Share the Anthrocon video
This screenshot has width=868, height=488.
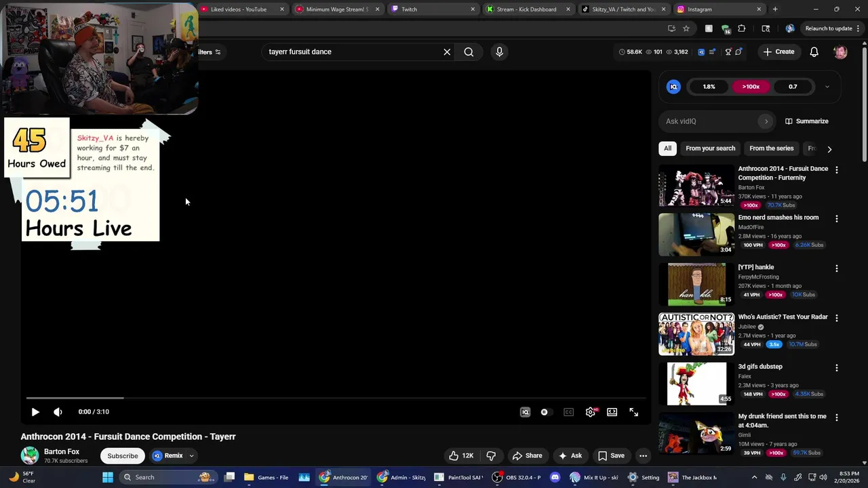[x=527, y=455]
